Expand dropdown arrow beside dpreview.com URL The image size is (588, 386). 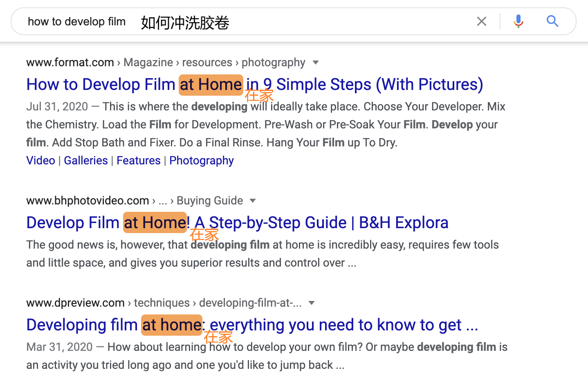312,303
